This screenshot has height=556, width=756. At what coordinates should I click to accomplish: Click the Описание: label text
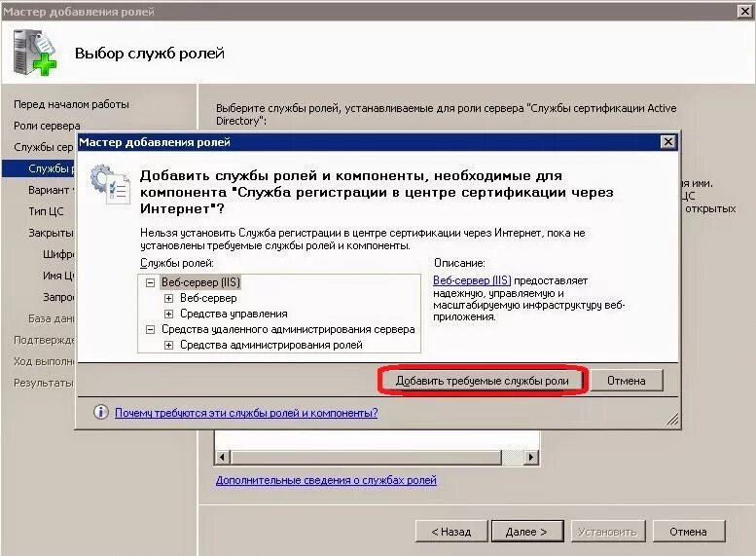(x=459, y=263)
